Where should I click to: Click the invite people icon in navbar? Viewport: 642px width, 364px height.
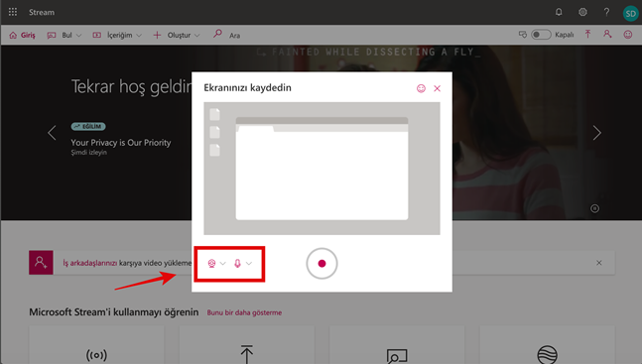click(x=607, y=35)
